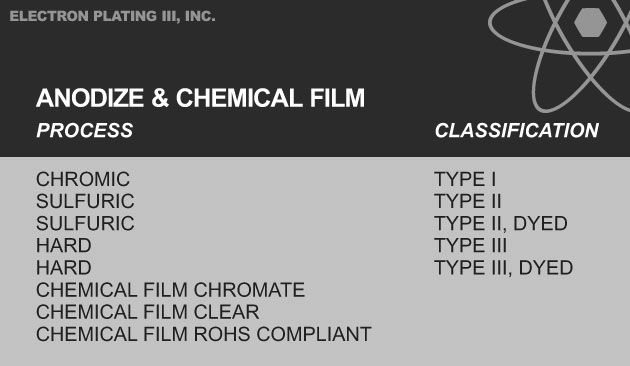Click the TYPE III classification

tap(470, 245)
